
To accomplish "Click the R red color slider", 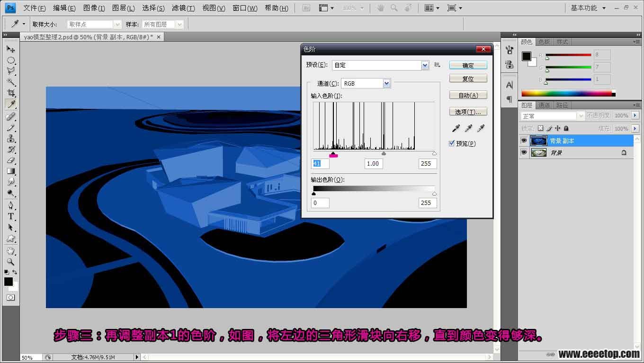I will coord(568,55).
